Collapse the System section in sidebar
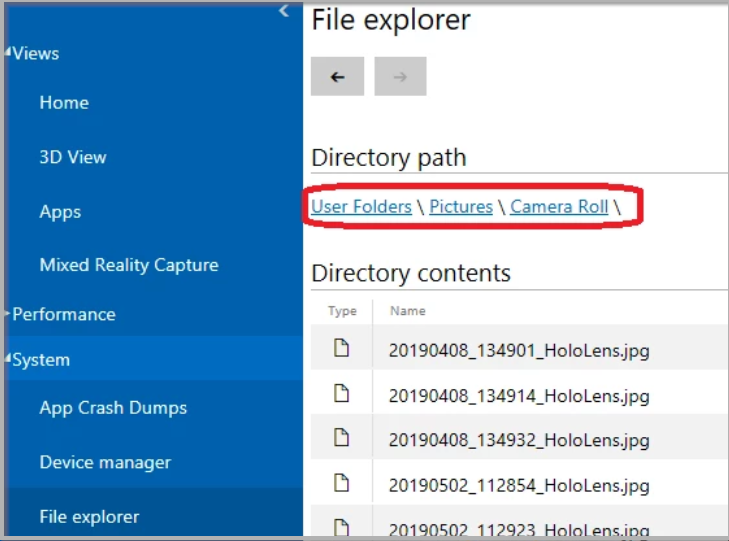The width and height of the screenshot is (729, 541). 41,360
